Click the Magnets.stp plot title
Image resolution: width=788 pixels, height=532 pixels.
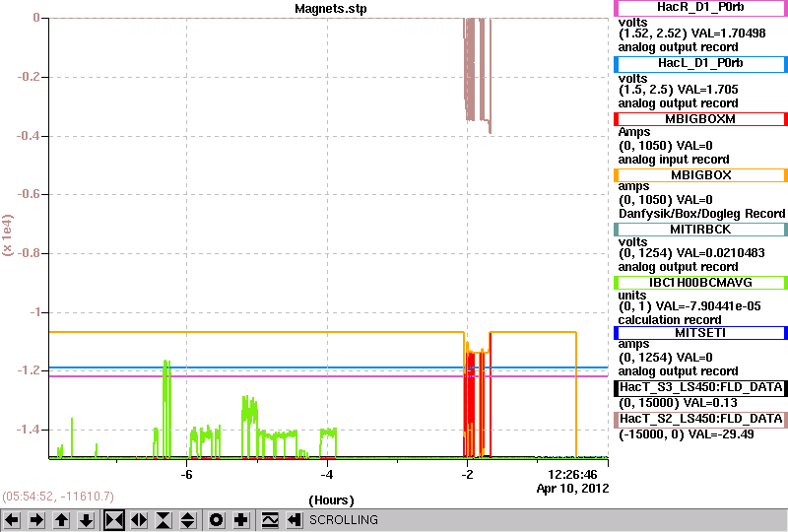point(331,9)
